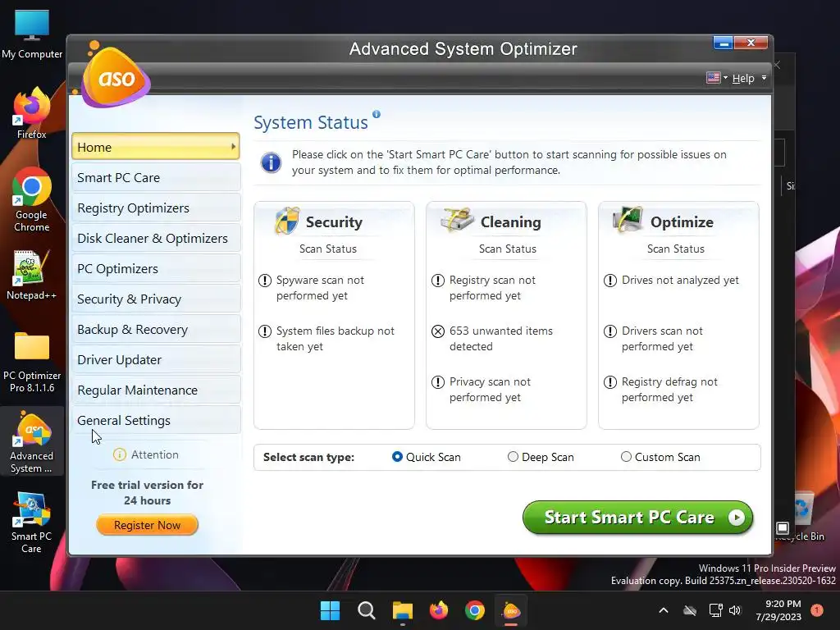Open My Computer desktop icon
The height and width of the screenshot is (630, 840).
pyautogui.click(x=32, y=34)
